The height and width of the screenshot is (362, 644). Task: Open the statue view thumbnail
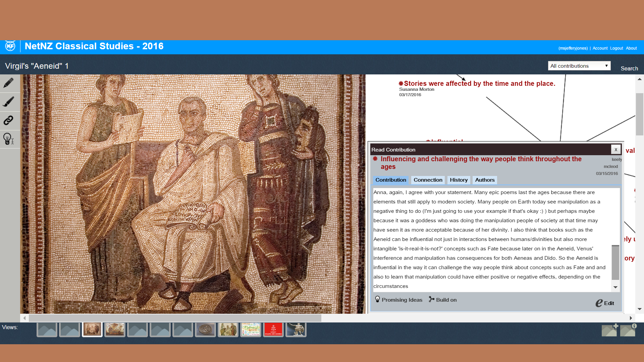(x=296, y=329)
